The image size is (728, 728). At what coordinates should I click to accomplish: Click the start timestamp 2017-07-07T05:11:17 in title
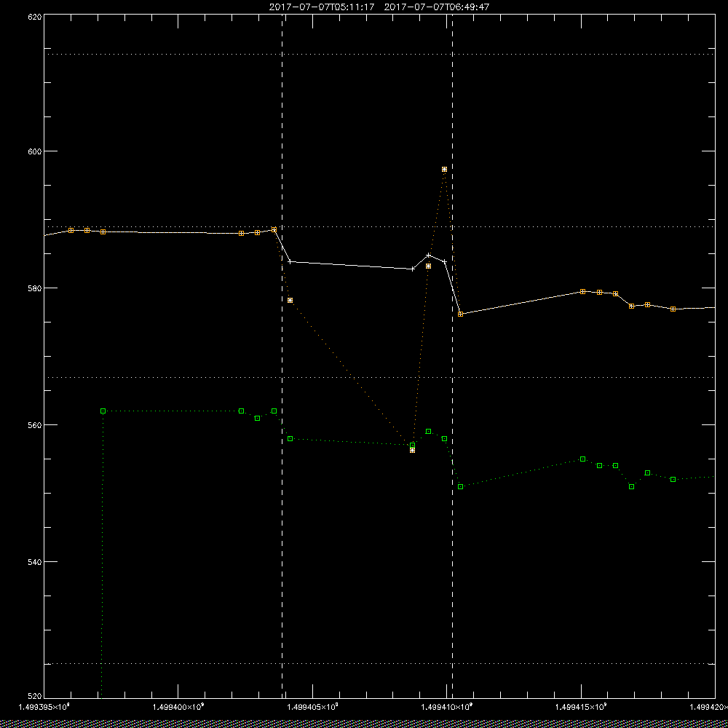(x=322, y=7)
